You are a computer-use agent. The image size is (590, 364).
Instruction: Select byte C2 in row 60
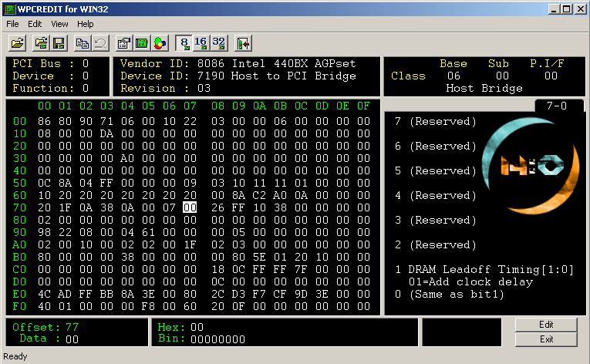(x=259, y=195)
